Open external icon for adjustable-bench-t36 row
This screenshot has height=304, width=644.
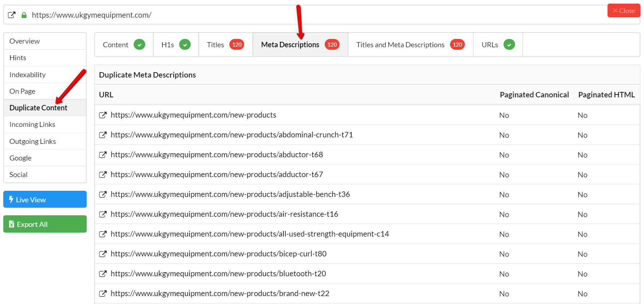coord(103,194)
